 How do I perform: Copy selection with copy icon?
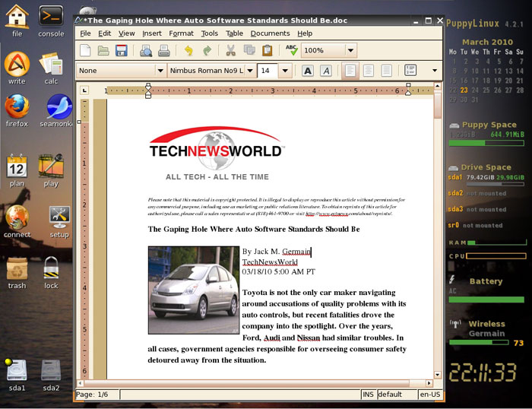(249, 50)
